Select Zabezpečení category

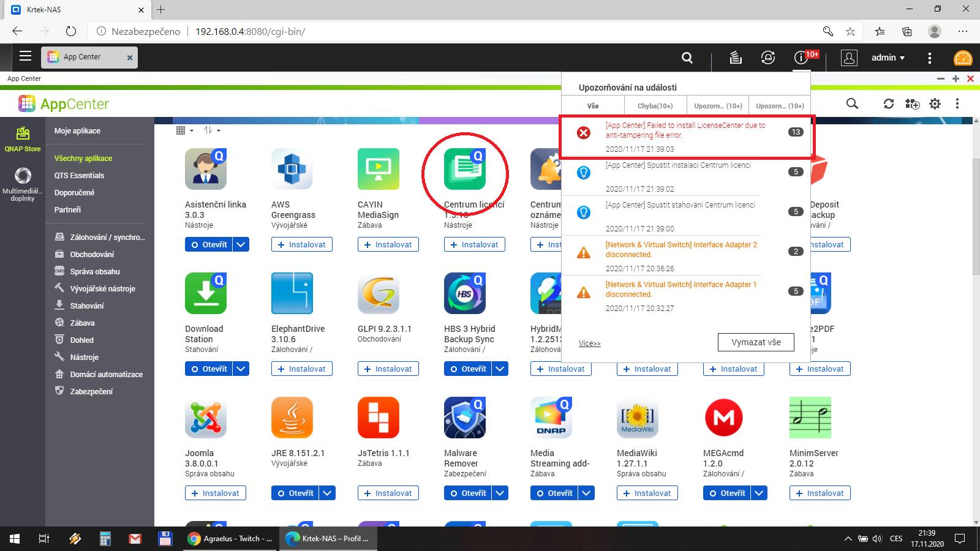(83, 391)
